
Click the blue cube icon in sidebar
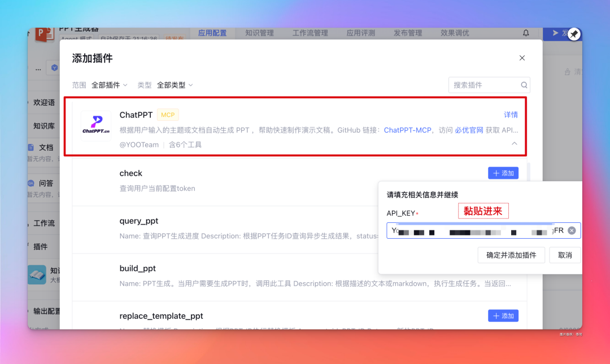[54, 68]
